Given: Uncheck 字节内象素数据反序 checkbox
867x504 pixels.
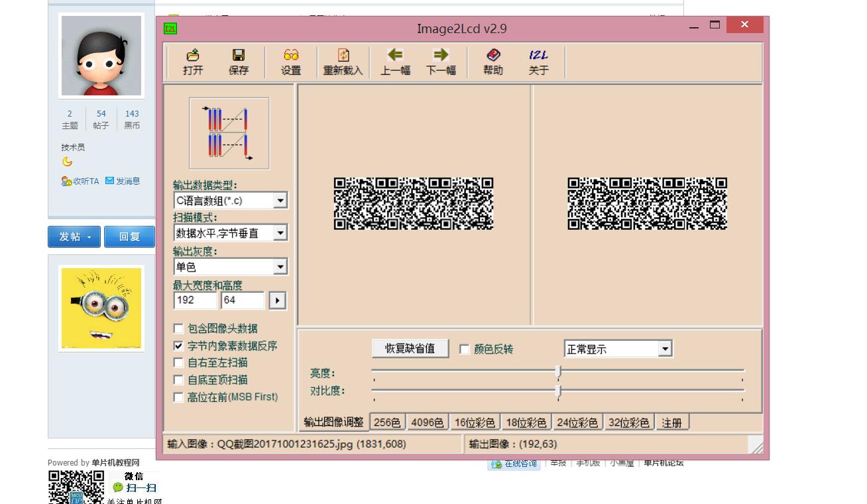Looking at the screenshot, I should tap(178, 346).
